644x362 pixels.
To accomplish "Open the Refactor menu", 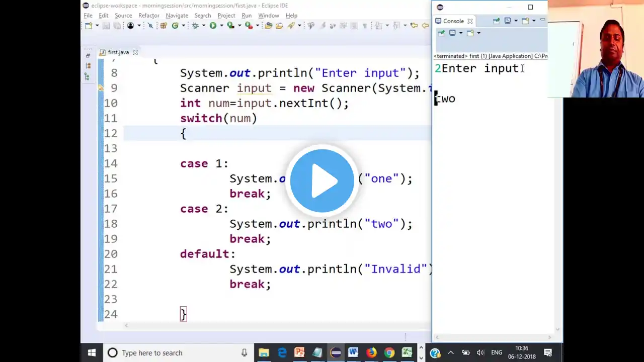I will [149, 16].
